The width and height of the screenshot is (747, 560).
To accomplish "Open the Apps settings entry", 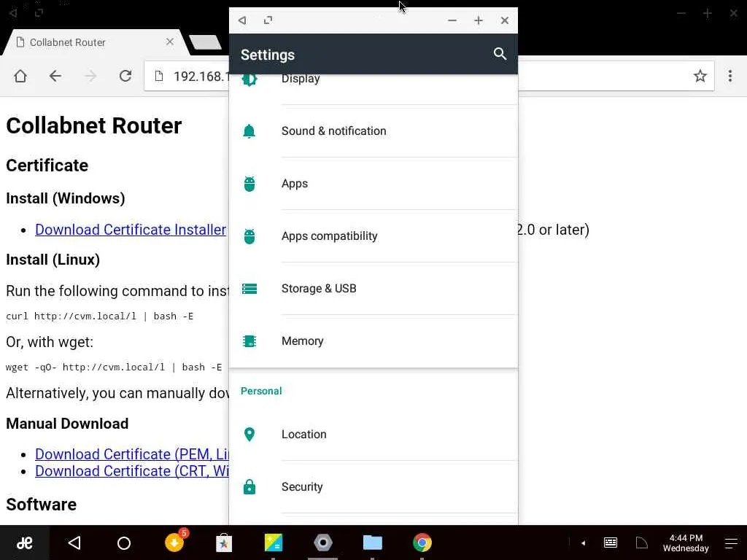I will click(373, 183).
